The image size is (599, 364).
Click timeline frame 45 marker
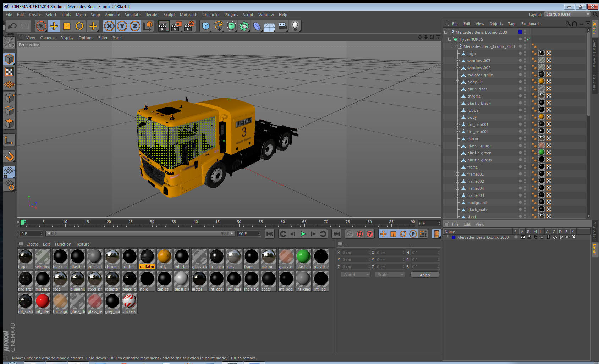click(217, 222)
